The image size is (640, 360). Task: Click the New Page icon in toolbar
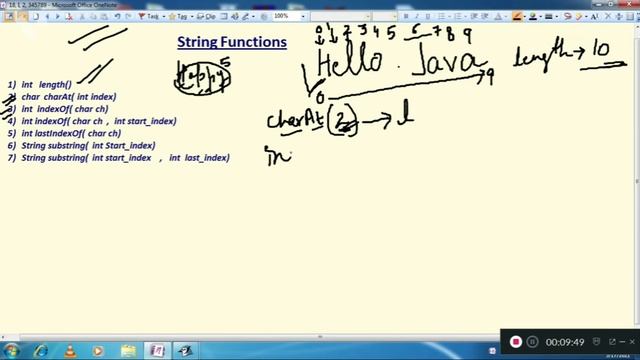coord(36,16)
